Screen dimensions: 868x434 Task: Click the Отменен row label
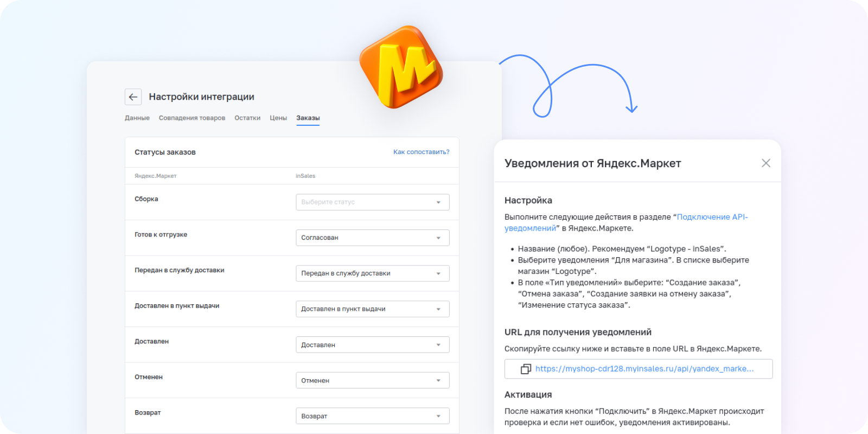(x=149, y=377)
